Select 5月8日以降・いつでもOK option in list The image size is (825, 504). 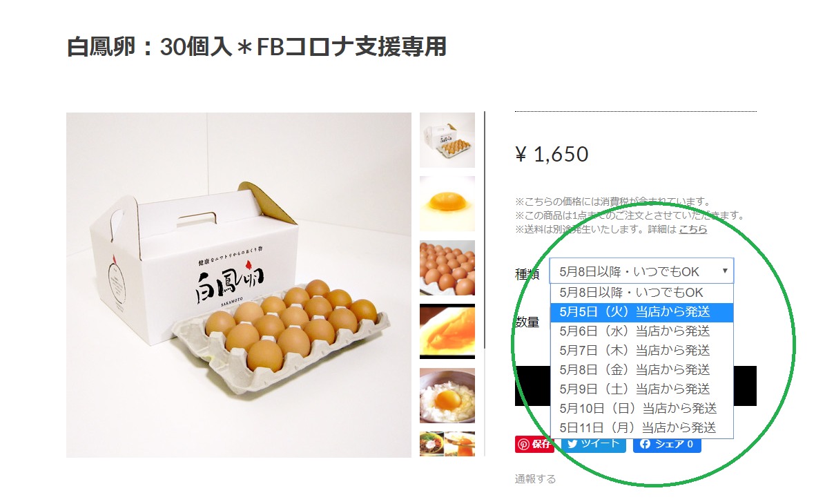(x=641, y=293)
